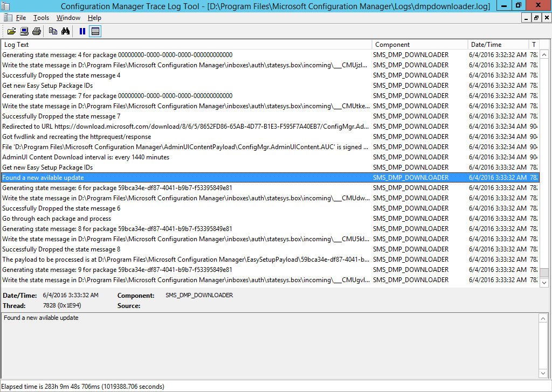Copy selected text using copy icon
552x392 pixels.
coord(53,31)
